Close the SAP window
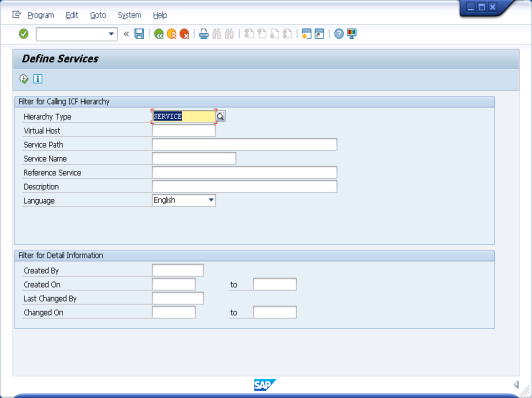532x398 pixels. click(x=493, y=7)
